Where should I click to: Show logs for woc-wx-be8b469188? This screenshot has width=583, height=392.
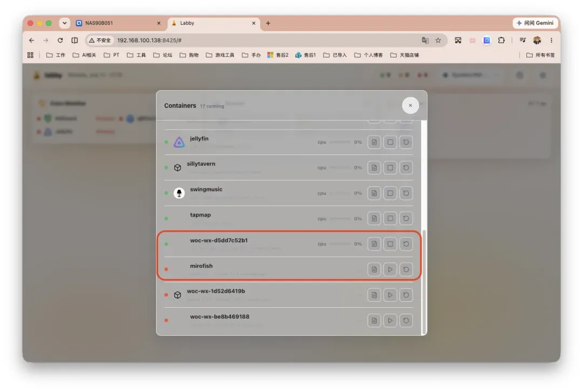(374, 320)
